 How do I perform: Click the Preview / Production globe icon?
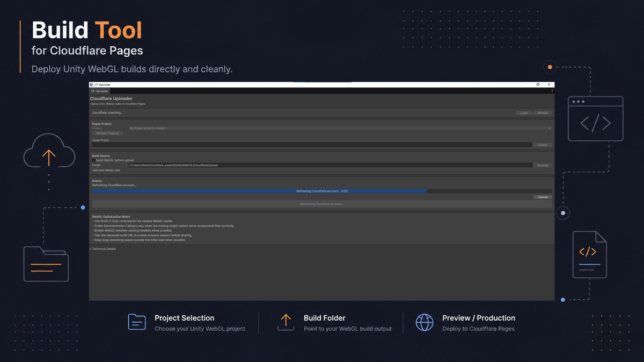tap(425, 322)
